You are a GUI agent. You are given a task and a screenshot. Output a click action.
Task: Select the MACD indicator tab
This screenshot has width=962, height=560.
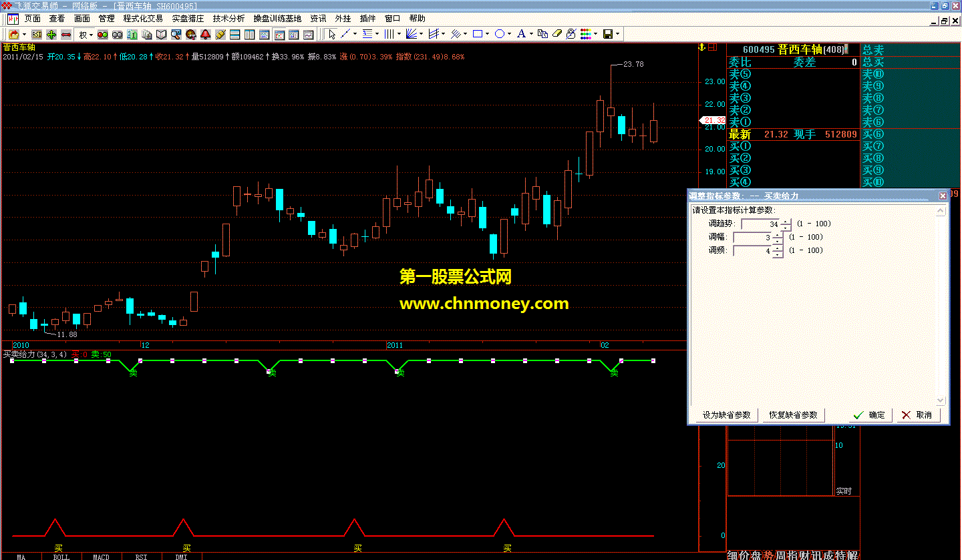point(101,557)
